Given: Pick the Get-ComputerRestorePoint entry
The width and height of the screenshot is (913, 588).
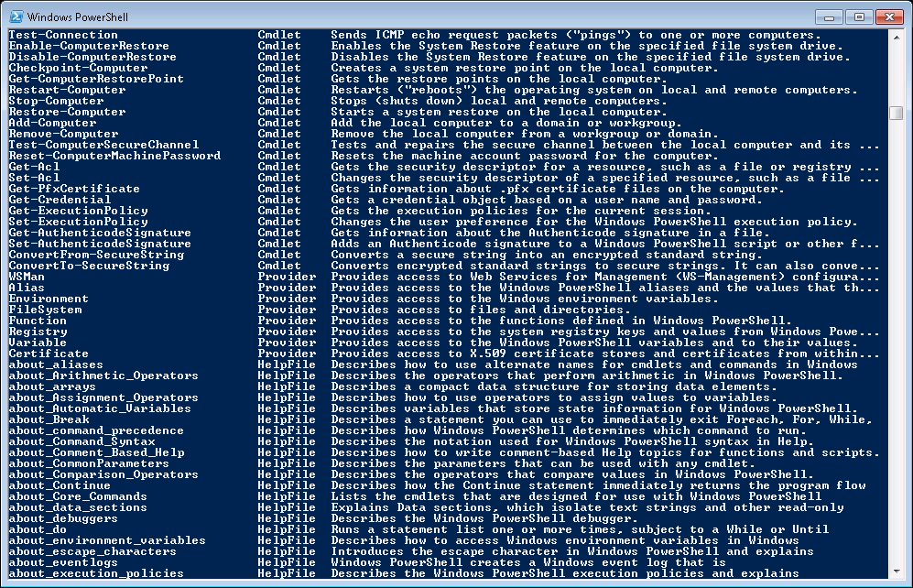Looking at the screenshot, I should [x=96, y=79].
